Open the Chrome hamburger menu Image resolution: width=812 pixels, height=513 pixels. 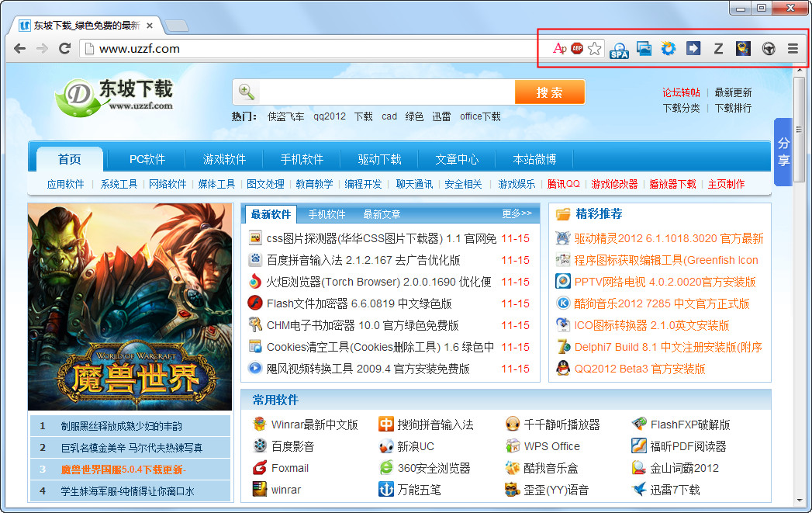pyautogui.click(x=793, y=49)
